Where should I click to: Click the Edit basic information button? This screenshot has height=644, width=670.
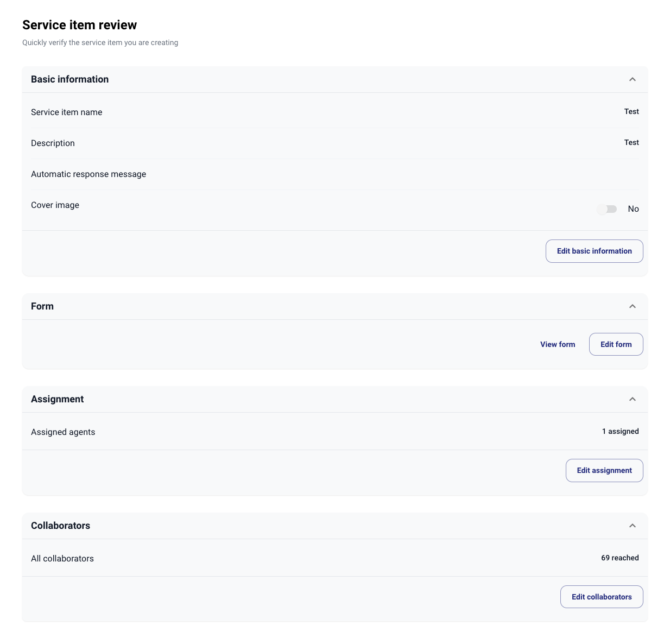tap(594, 251)
